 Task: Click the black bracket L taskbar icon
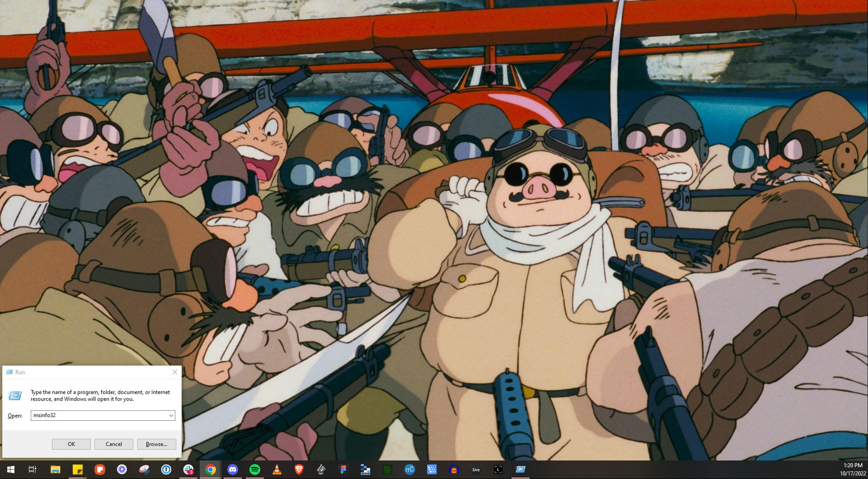coord(498,470)
